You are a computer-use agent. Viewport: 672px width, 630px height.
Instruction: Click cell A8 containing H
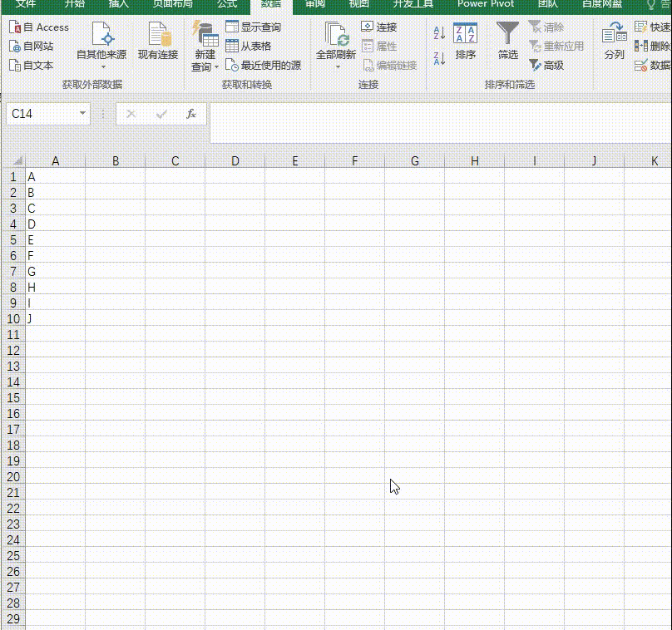point(55,288)
